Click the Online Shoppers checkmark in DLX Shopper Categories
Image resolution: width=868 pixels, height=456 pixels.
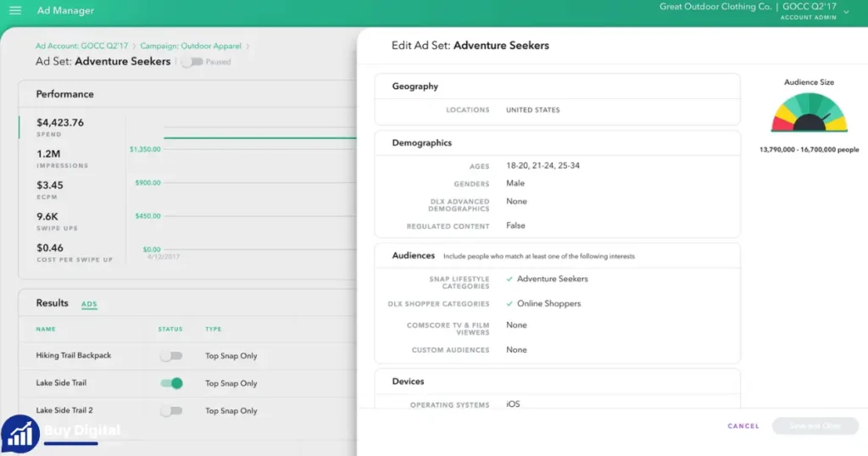tap(509, 303)
